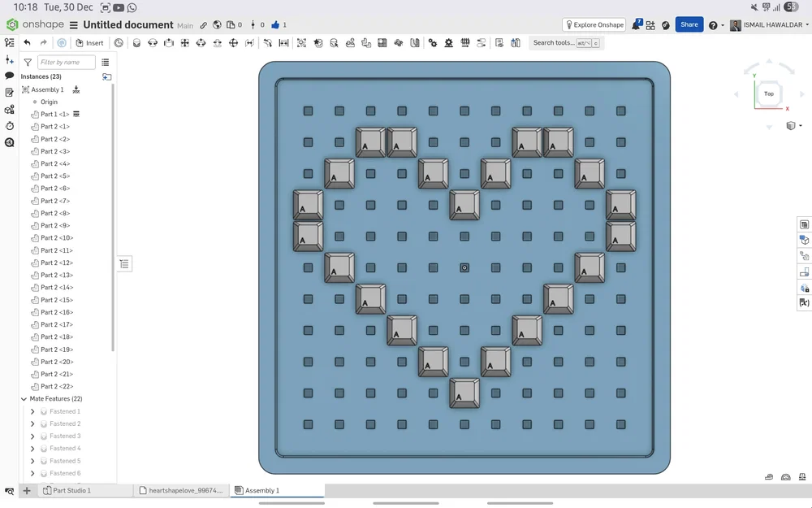Expand the Fastened 1 mate

32,411
